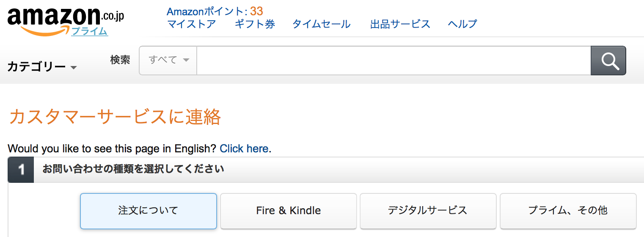Click the カスタマーサービスに連絡 heading
The image size is (644, 237).
[115, 117]
